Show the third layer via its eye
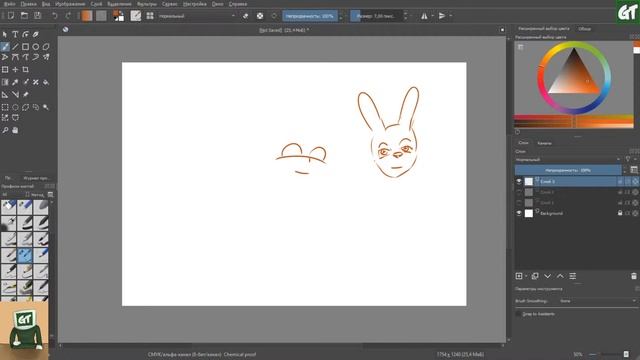Screen dimensions: 640x360 click(519, 202)
